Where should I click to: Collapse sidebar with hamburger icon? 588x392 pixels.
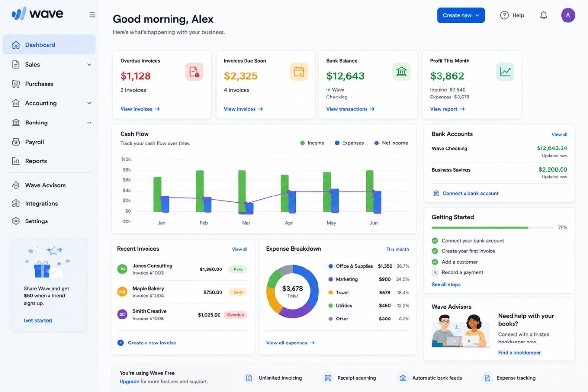92,15
